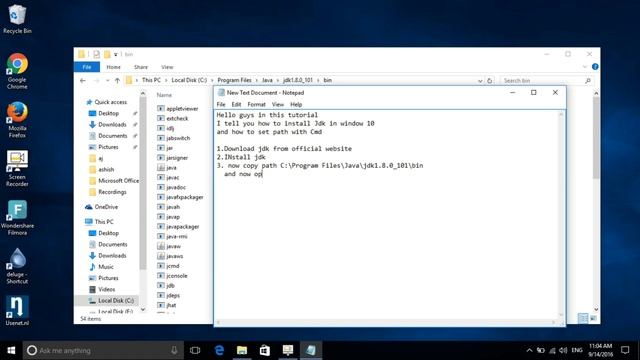The image size is (640, 360).
Task: Select the Notepad taskbar icon
Action: (x=311, y=350)
